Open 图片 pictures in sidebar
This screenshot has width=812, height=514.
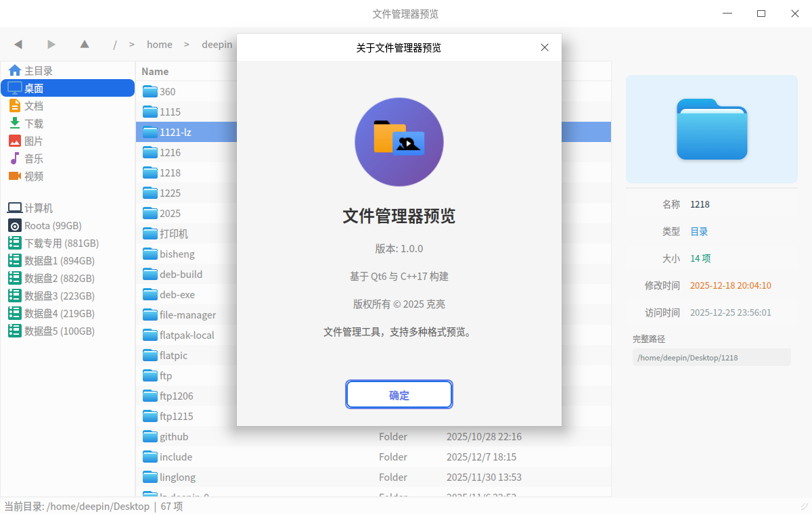coord(68,141)
